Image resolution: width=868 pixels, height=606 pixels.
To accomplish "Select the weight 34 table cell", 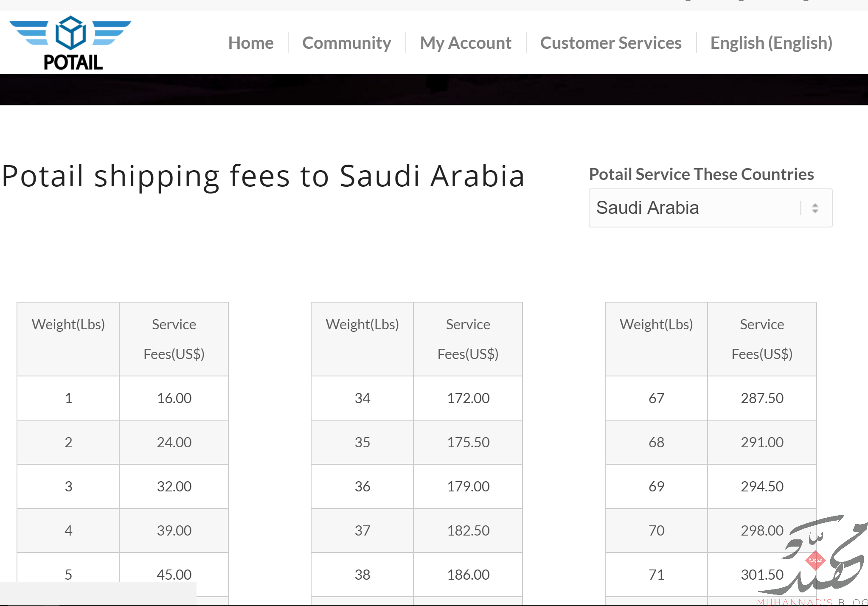I will (x=362, y=398).
